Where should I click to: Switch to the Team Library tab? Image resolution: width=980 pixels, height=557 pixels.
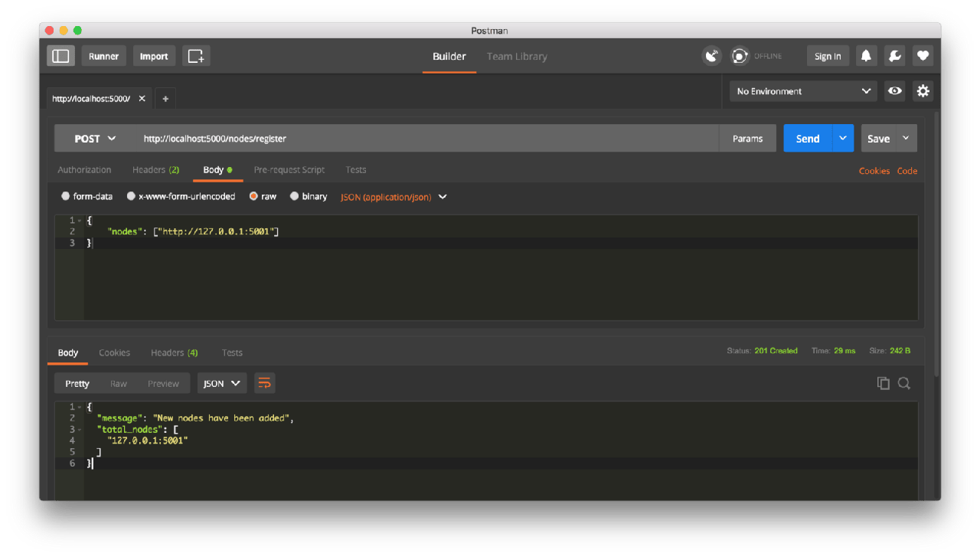pyautogui.click(x=517, y=57)
